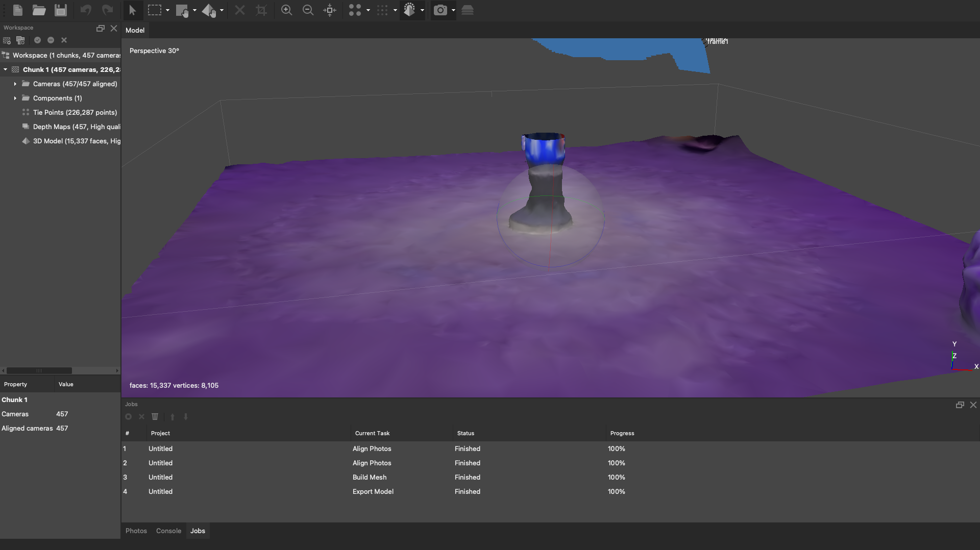The height and width of the screenshot is (550, 980).
Task: Switch to the Model tab
Action: 135,30
